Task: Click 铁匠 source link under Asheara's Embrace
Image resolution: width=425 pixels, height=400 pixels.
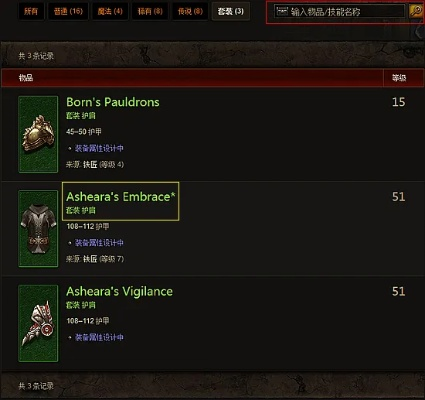Action: point(90,259)
